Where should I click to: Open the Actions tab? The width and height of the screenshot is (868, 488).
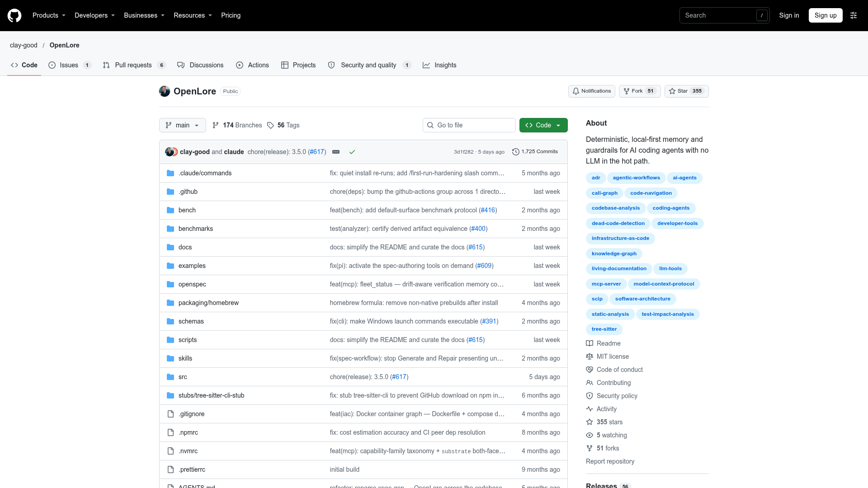coord(252,65)
